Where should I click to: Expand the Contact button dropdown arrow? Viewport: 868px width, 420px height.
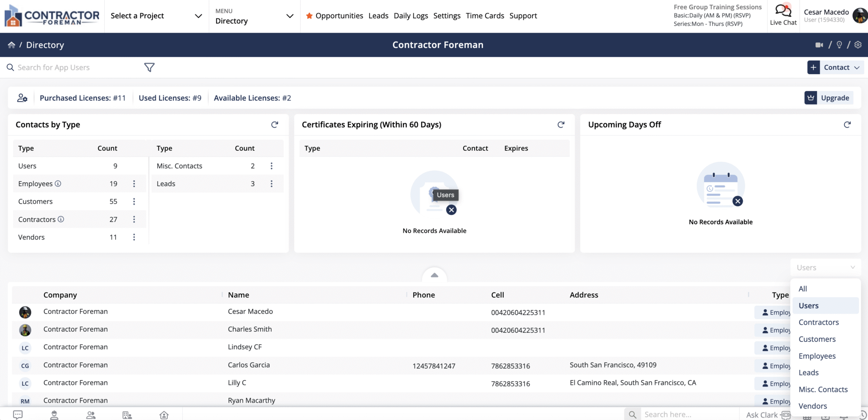pos(857,67)
